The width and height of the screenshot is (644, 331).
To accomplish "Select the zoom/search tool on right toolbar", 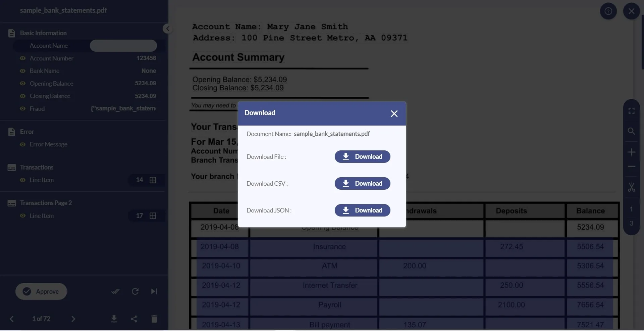I will [632, 132].
